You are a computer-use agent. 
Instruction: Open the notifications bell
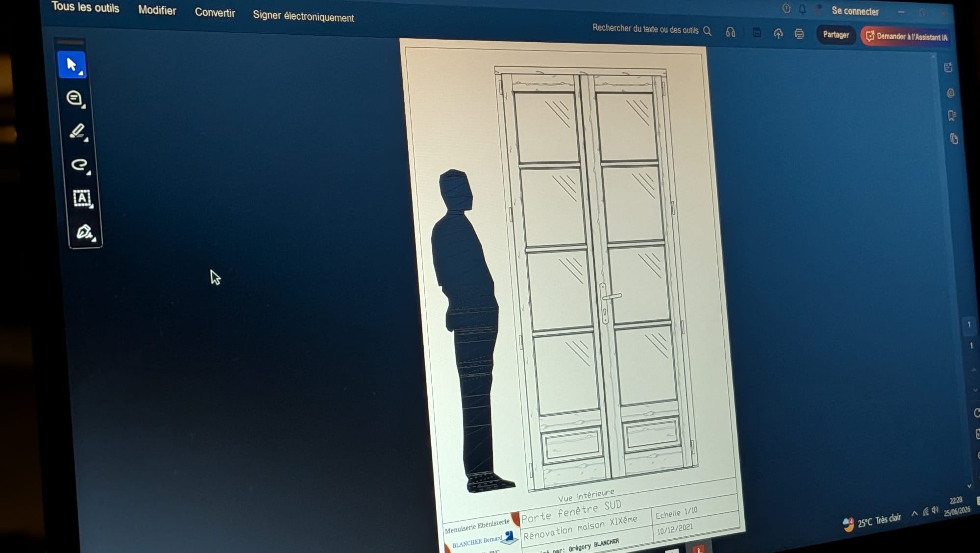802,9
